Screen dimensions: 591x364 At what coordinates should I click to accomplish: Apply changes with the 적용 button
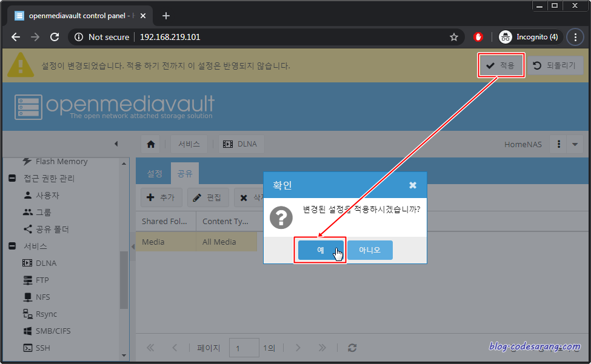(x=501, y=65)
